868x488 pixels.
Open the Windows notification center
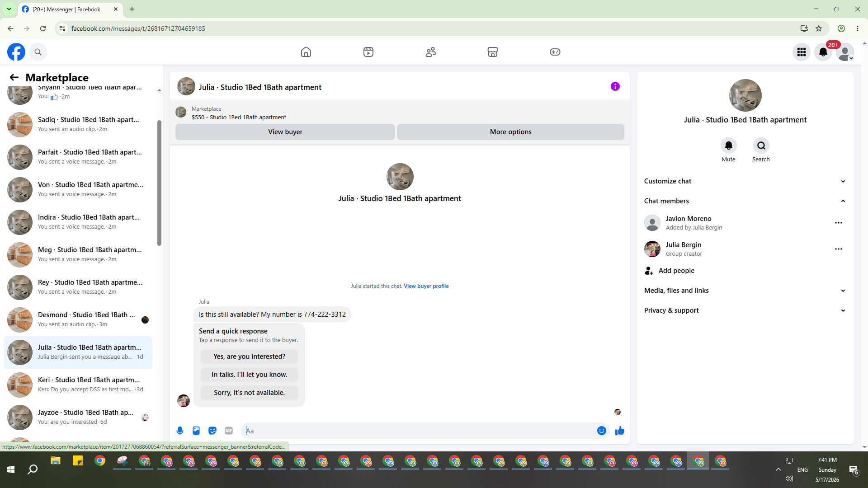point(854,470)
